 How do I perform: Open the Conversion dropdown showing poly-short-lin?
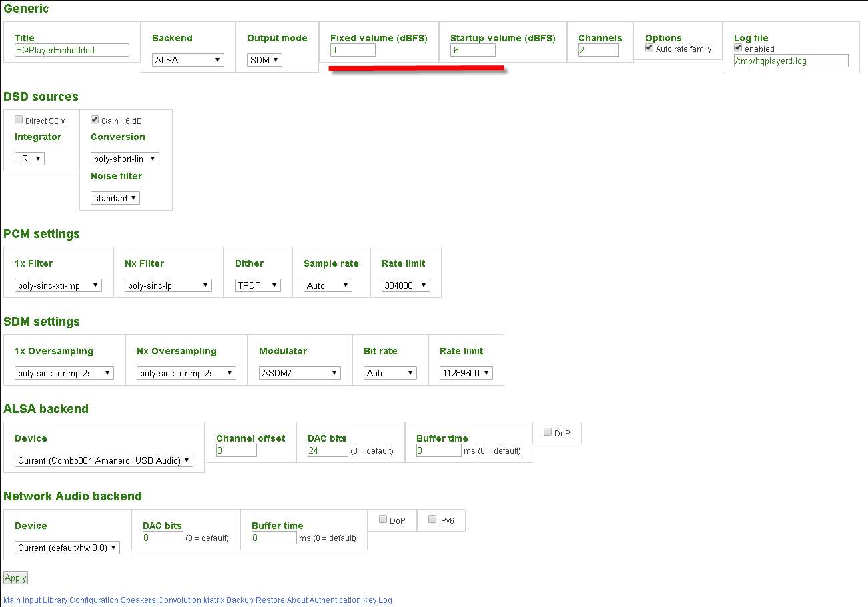point(125,159)
